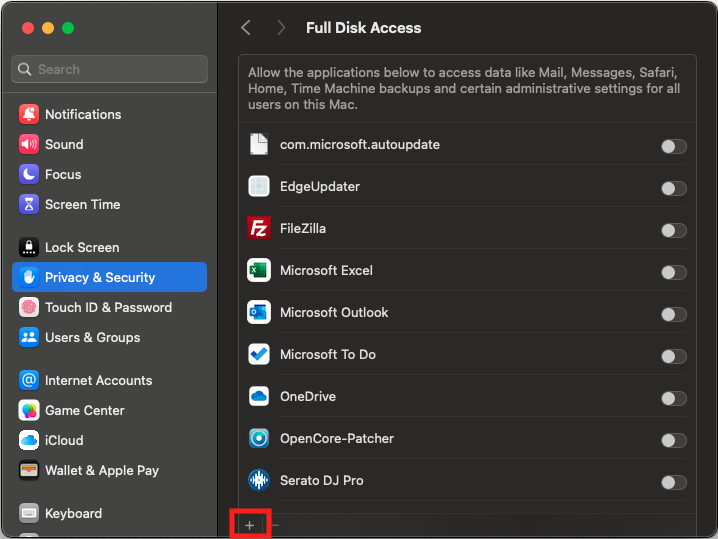Click the Keyboard icon in sidebar
The width and height of the screenshot is (718, 539).
coord(29,513)
